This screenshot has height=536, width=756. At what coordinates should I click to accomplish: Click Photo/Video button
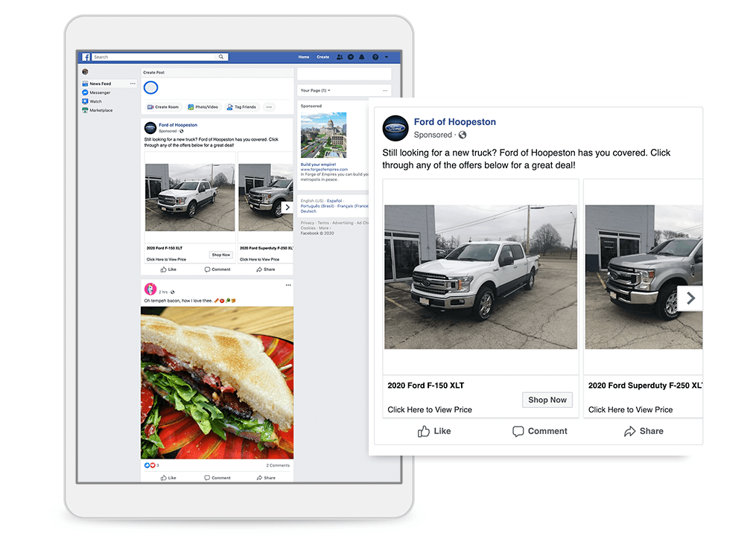203,107
